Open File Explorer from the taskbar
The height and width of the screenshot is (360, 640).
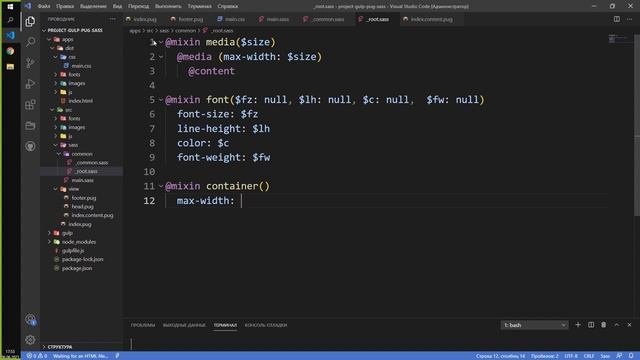coord(10,67)
